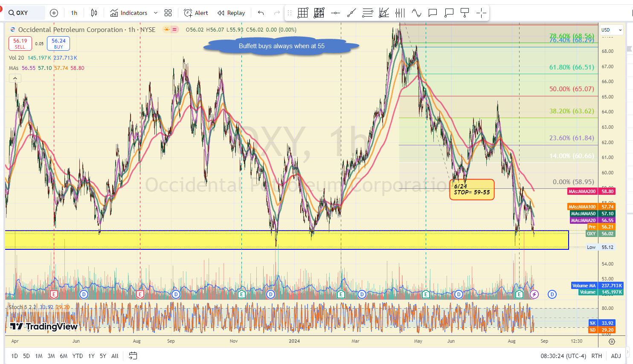Grab the favorites toolbar drag handle
633x364 pixels.
pyautogui.click(x=290, y=13)
